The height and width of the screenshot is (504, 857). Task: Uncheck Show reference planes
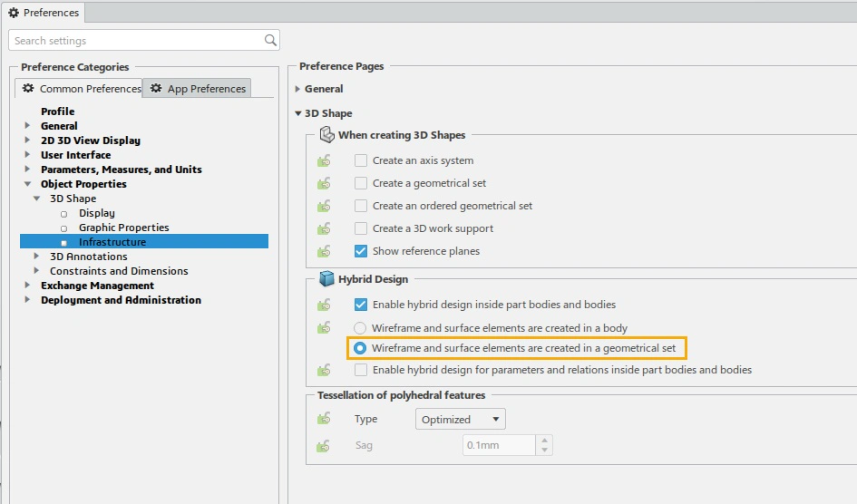point(361,251)
